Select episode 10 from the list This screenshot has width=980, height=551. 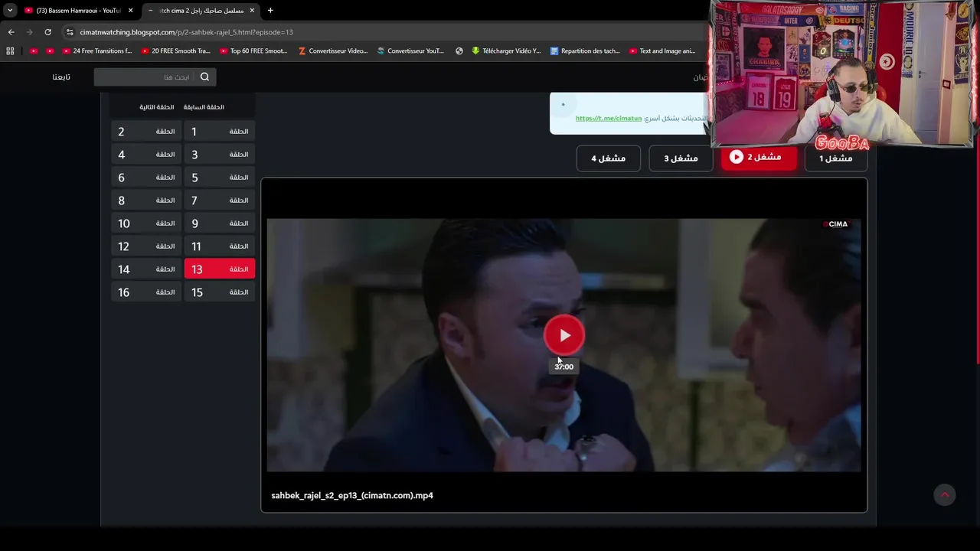click(145, 223)
